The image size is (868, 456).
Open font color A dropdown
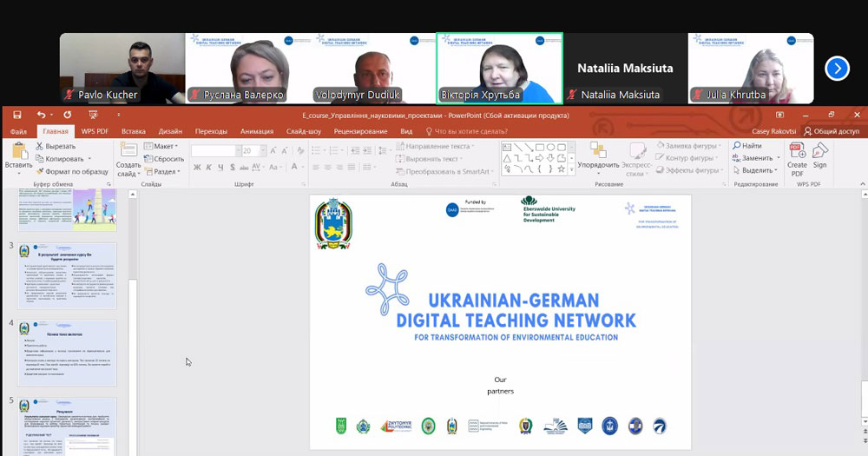tap(303, 167)
